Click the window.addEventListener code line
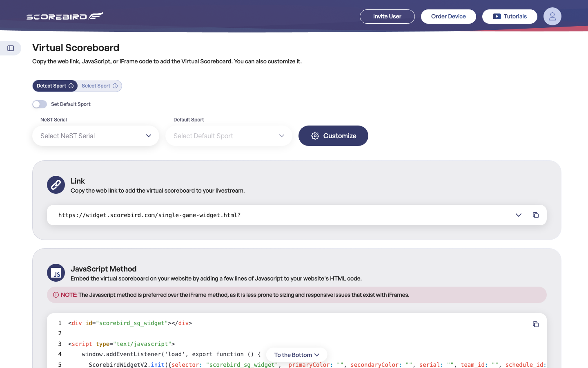 coord(171,354)
